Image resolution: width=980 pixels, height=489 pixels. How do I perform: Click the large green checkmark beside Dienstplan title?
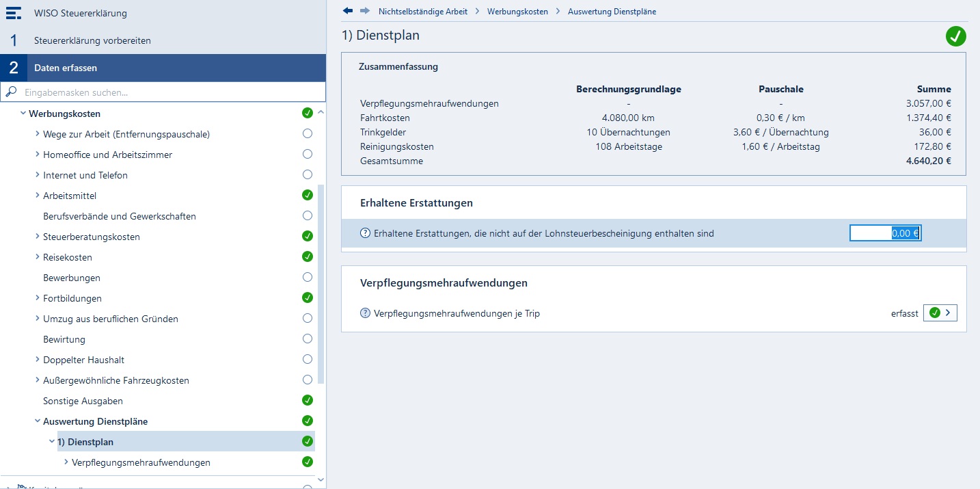955,36
